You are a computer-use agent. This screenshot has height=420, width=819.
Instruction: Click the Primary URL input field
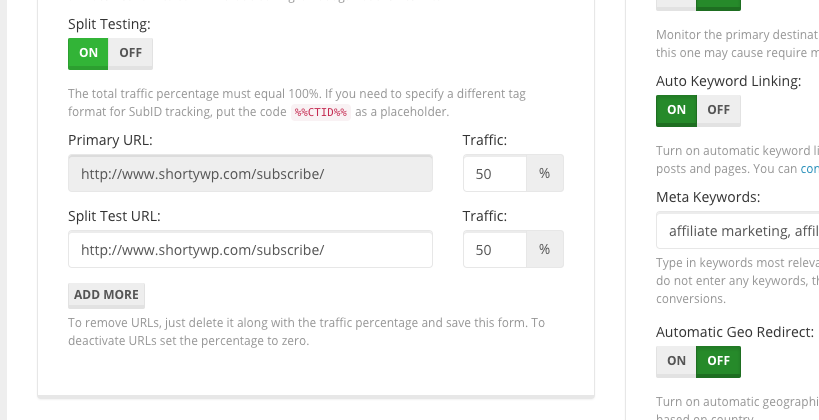point(250,173)
